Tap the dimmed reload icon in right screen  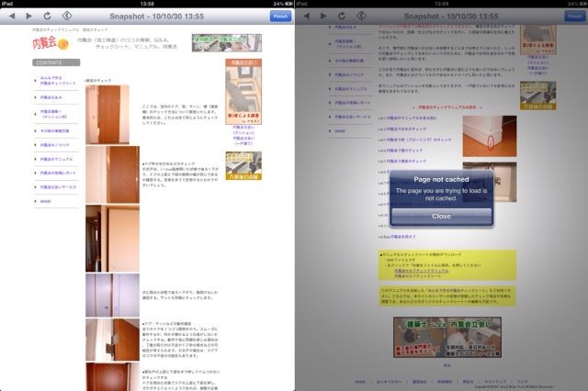tap(342, 17)
